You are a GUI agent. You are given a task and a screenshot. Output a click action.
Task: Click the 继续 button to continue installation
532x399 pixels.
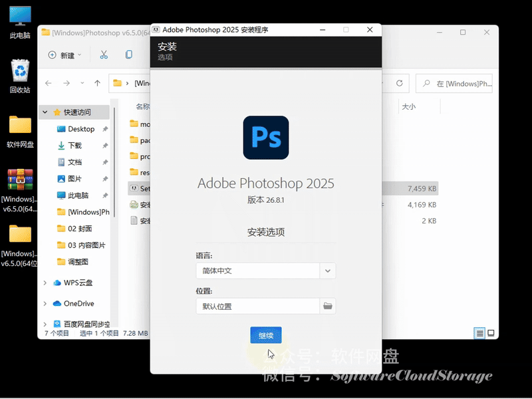click(266, 335)
